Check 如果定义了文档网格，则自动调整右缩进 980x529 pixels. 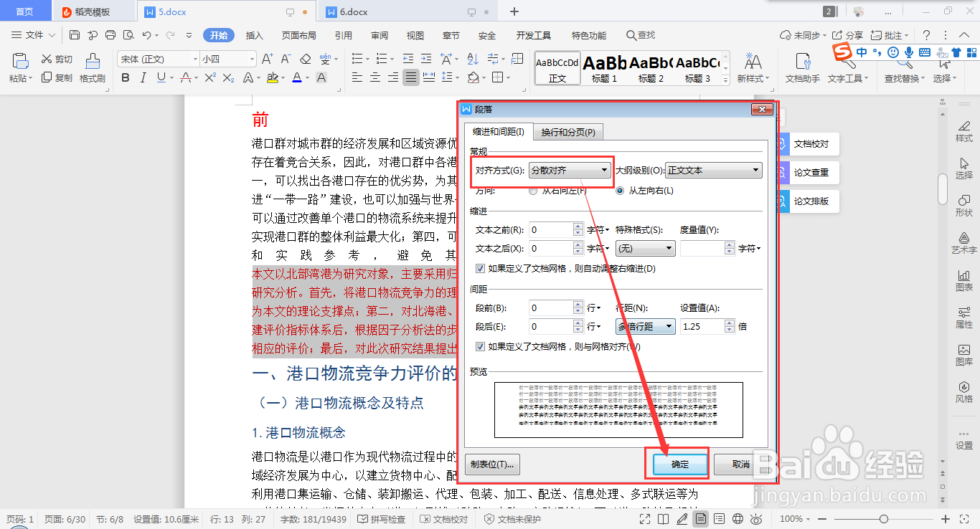pos(479,269)
